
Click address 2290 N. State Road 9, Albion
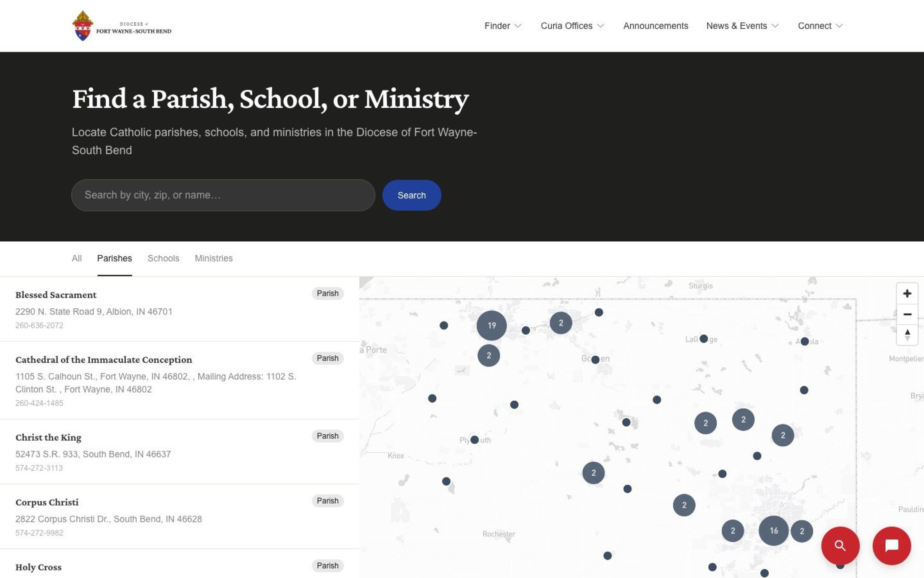point(94,312)
